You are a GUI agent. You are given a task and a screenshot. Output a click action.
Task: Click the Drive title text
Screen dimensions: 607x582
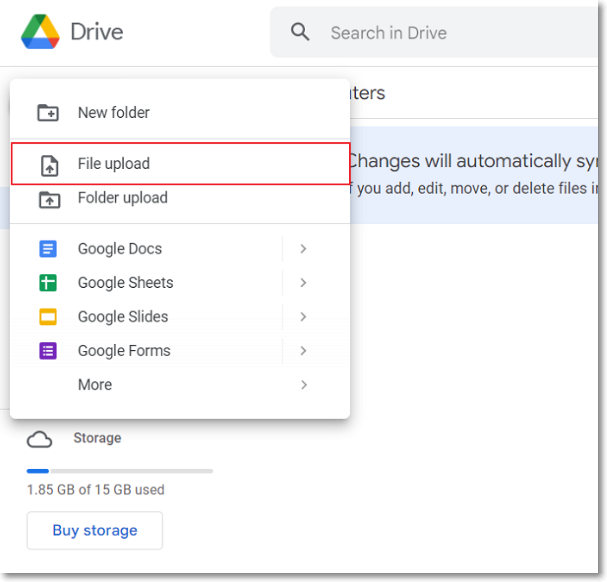(97, 32)
